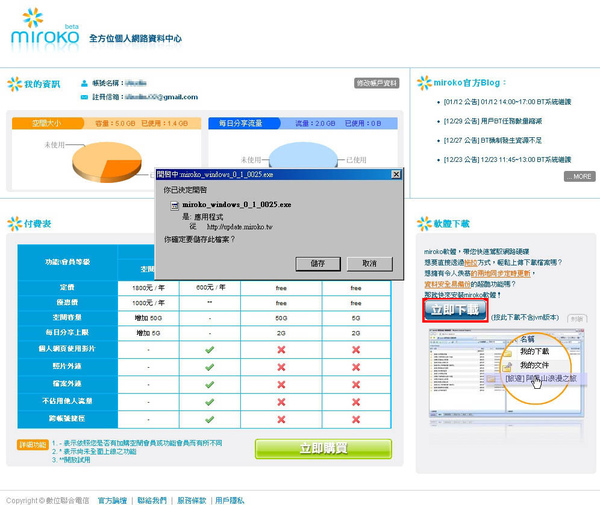Screen dimensions: 600x505
Task: Click the 付費表 star icon
Action: click(15, 224)
